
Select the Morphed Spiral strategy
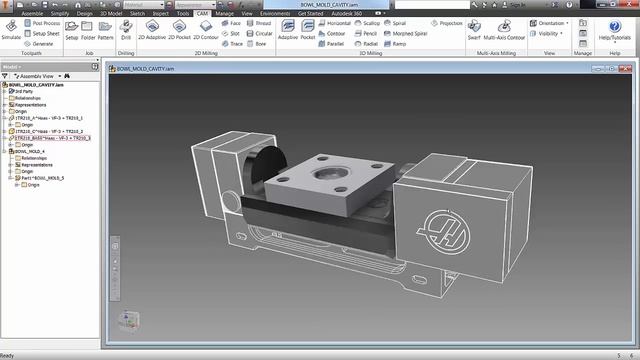coord(405,33)
